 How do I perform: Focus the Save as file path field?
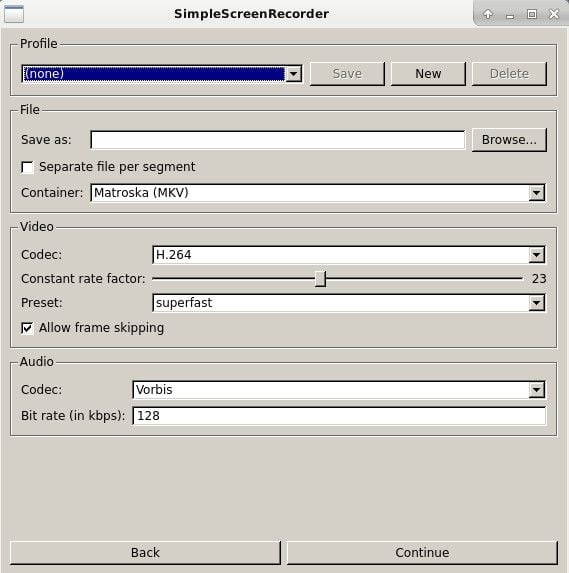278,140
